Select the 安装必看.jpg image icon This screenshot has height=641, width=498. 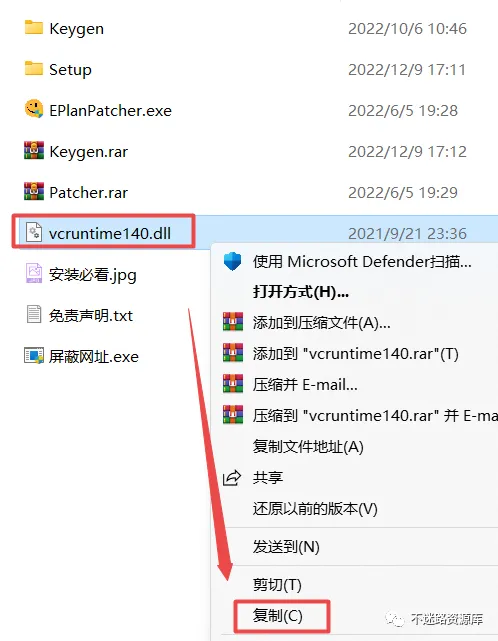(34, 273)
